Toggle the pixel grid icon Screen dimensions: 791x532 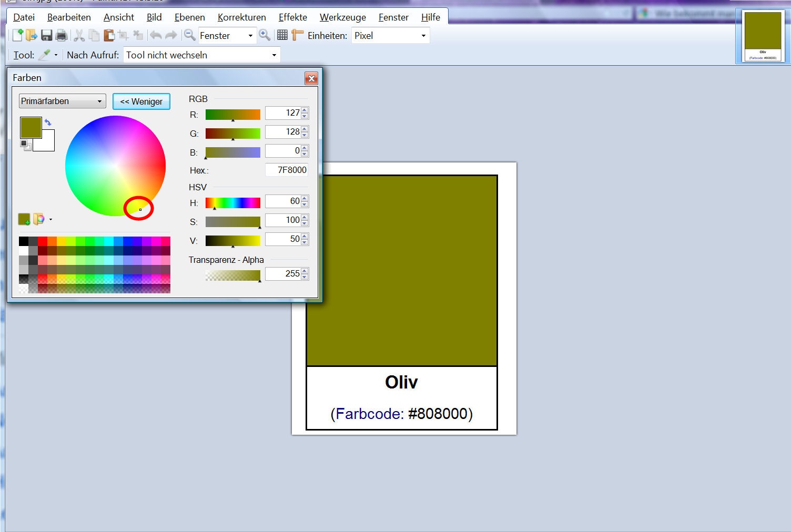282,35
